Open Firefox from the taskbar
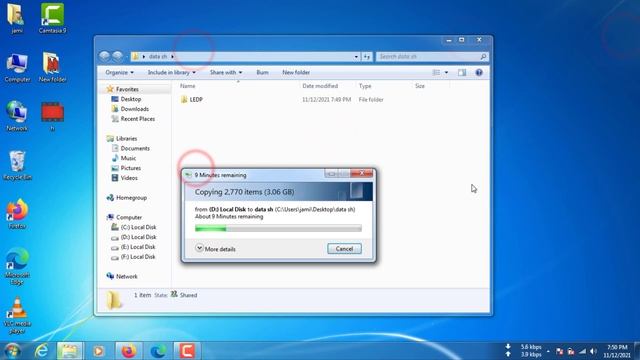 click(x=128, y=351)
